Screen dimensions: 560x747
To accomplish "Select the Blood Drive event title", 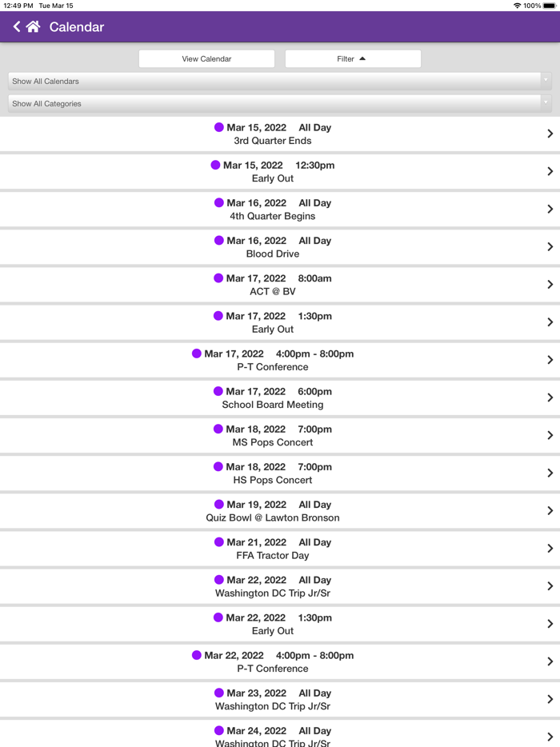I will pos(273,254).
